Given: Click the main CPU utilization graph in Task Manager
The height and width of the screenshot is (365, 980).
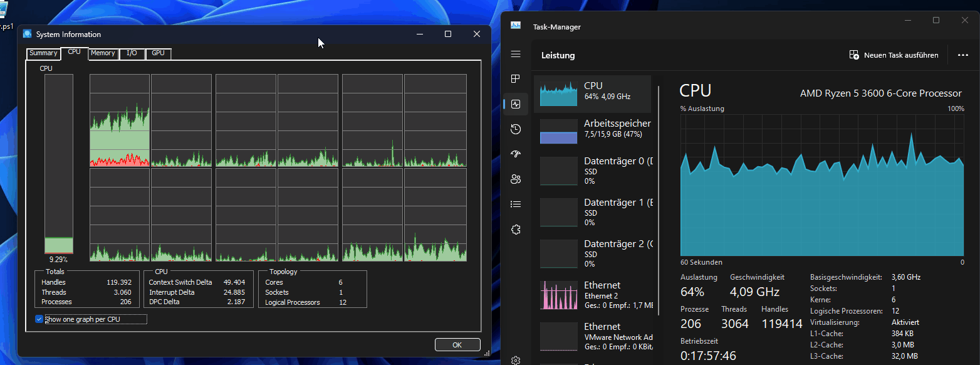Looking at the screenshot, I should (x=822, y=186).
